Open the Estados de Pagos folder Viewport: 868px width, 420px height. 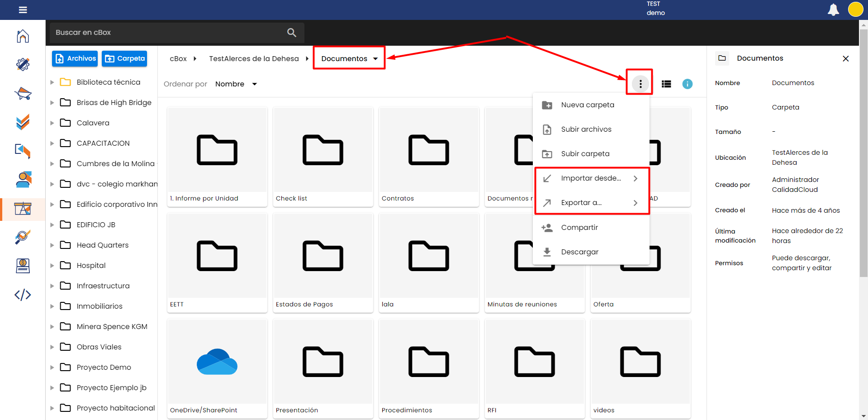click(x=323, y=263)
